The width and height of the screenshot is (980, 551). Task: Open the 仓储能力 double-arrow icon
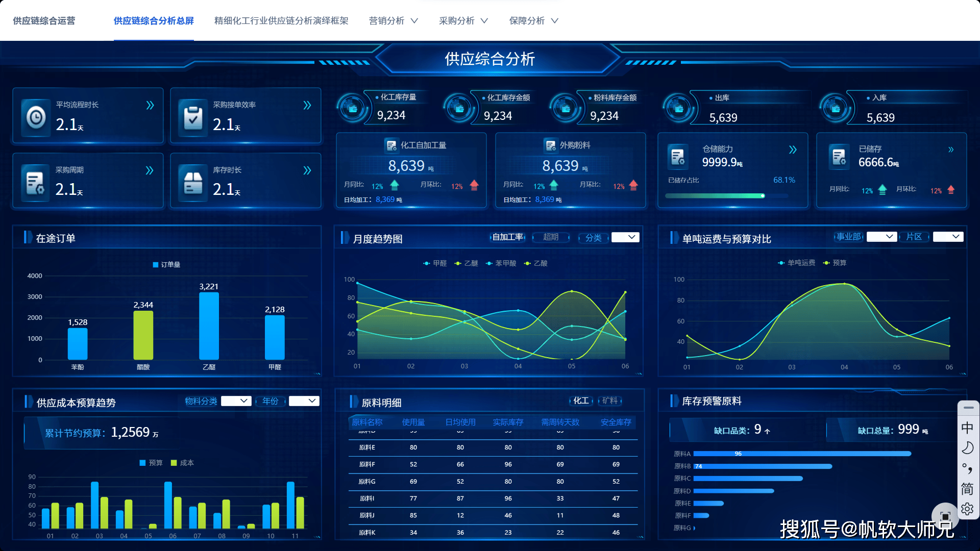tap(793, 149)
